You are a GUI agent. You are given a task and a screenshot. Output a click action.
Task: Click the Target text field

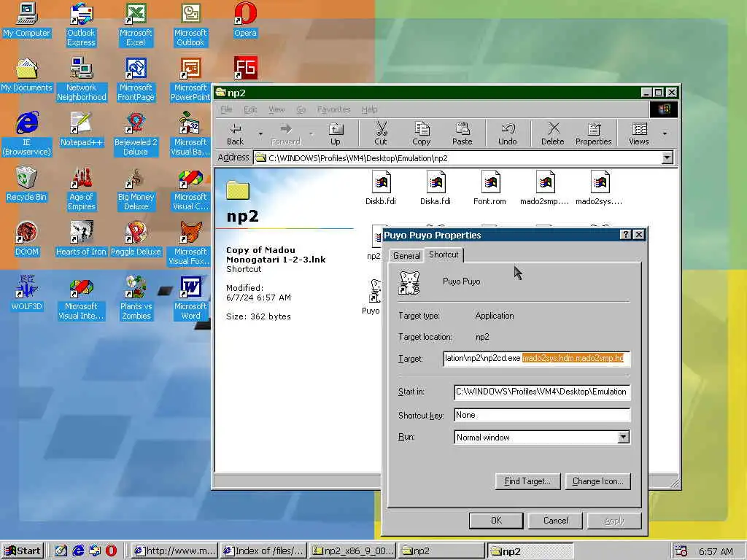pos(537,358)
